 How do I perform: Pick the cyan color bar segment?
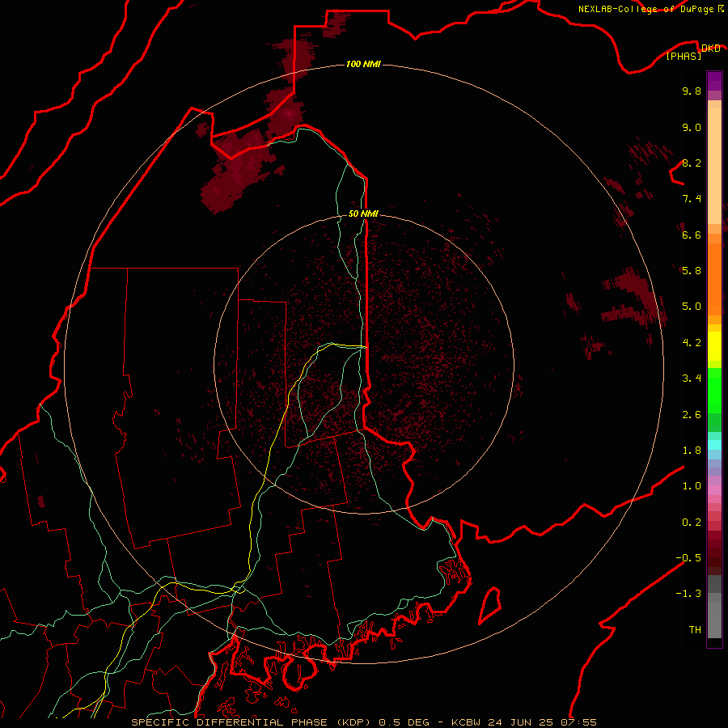(x=714, y=444)
